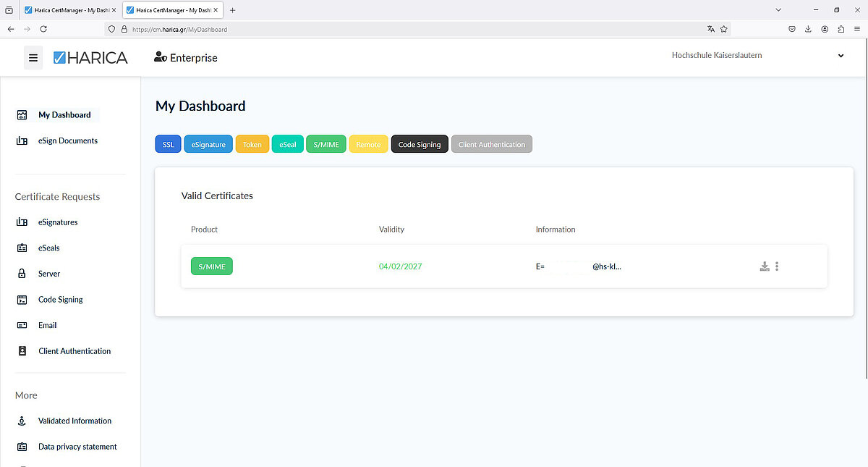
Task: Open Validated Information page
Action: [75, 421]
